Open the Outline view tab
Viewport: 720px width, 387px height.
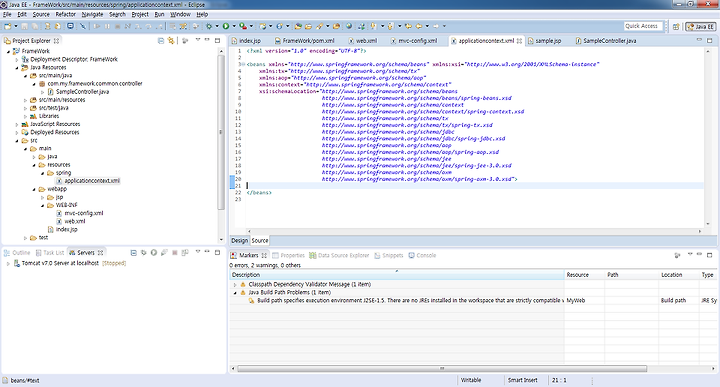coord(17,253)
